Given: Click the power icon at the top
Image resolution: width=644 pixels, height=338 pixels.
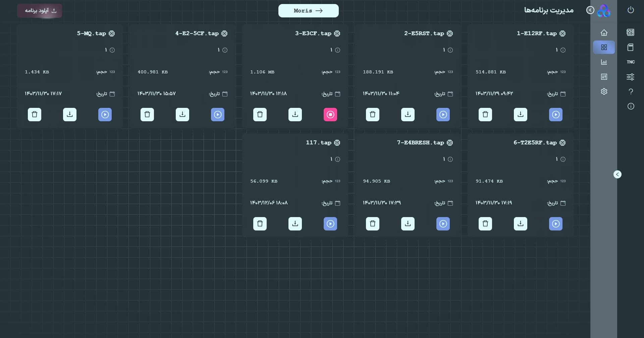Looking at the screenshot, I should (x=631, y=10).
